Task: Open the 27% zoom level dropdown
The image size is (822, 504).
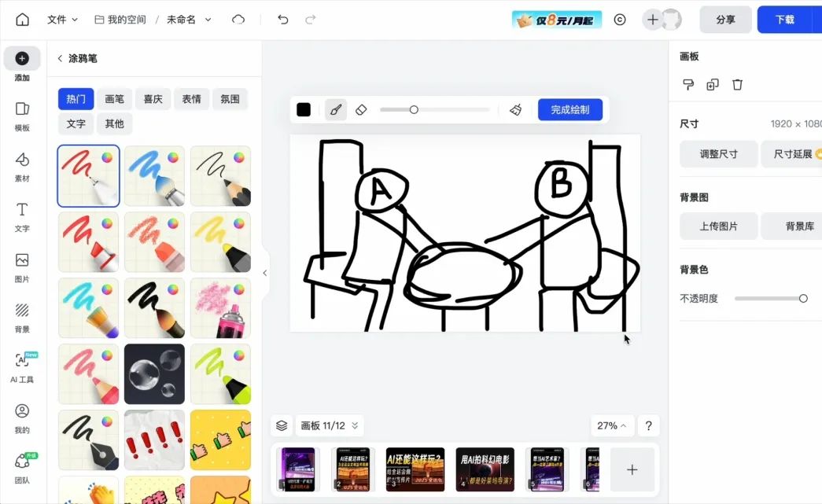Action: pyautogui.click(x=612, y=425)
